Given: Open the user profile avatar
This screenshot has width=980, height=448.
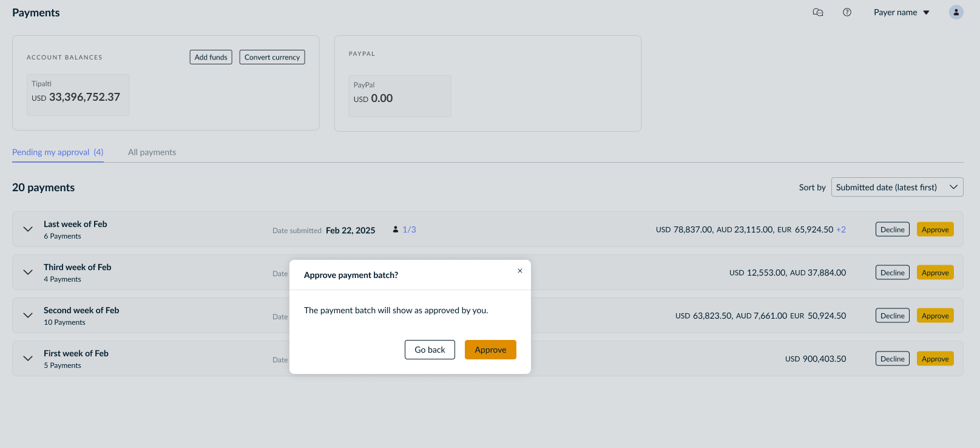Looking at the screenshot, I should point(956,12).
